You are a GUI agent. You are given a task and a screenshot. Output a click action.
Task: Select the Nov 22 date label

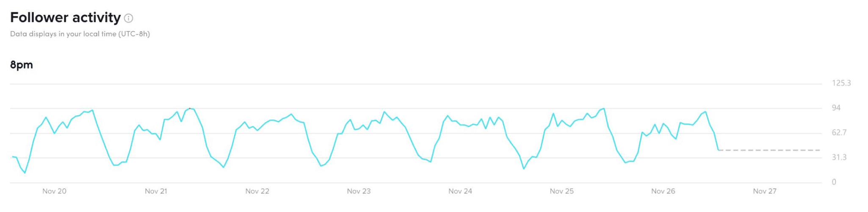(257, 191)
